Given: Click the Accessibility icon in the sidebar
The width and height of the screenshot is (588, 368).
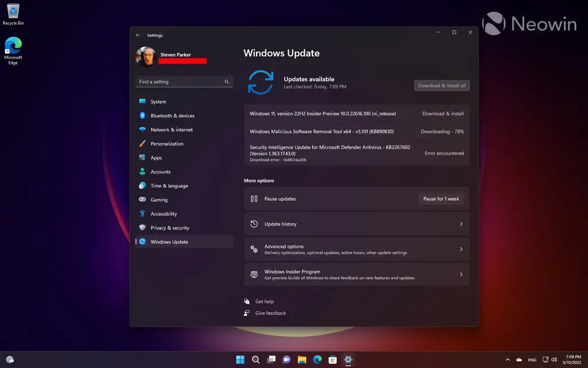Looking at the screenshot, I should [x=142, y=214].
